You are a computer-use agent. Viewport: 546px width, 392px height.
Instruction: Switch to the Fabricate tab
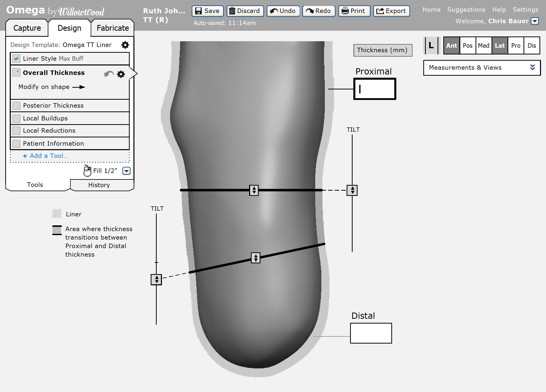pos(113,28)
